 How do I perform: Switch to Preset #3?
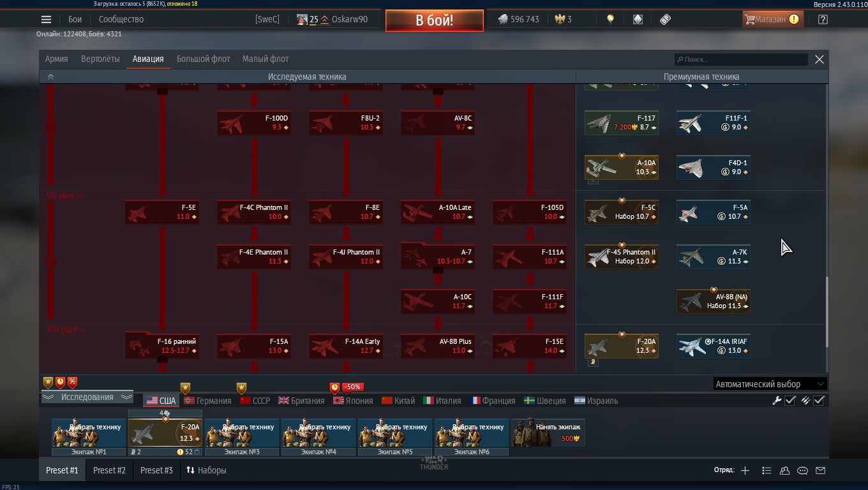156,470
